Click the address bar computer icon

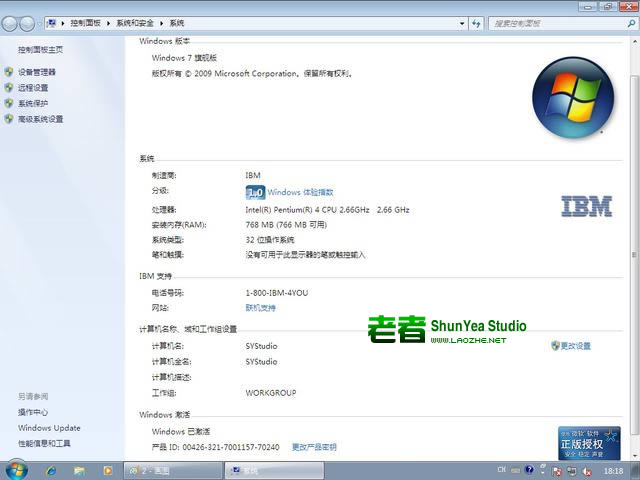(51, 23)
